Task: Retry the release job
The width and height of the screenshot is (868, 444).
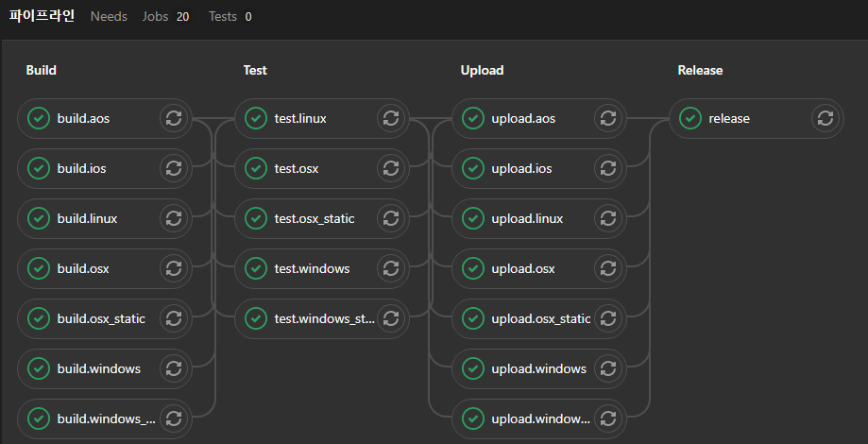Action: tap(825, 118)
